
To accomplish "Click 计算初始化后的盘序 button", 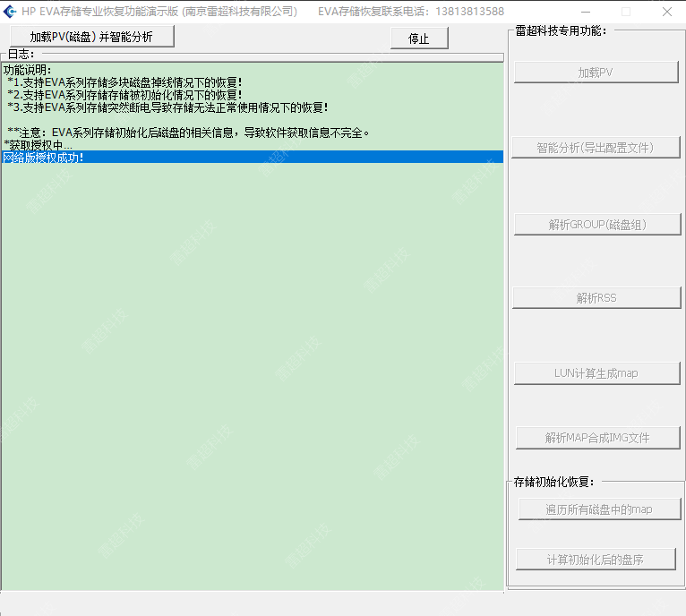I will (596, 559).
